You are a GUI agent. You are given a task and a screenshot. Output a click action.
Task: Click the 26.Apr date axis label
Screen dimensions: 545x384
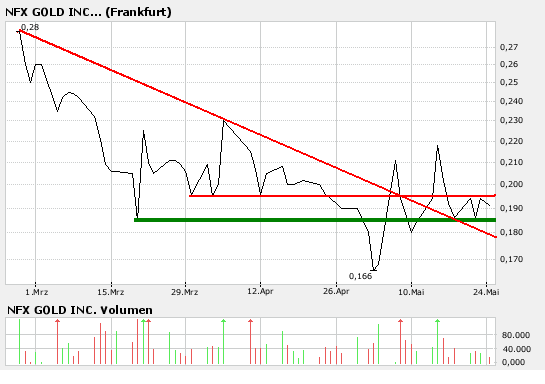[336, 291]
